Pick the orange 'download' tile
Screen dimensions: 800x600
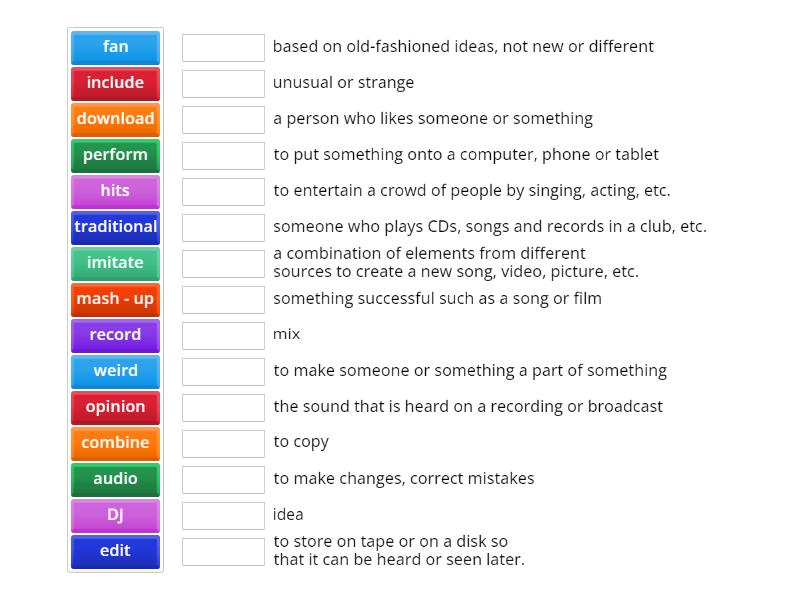point(115,119)
